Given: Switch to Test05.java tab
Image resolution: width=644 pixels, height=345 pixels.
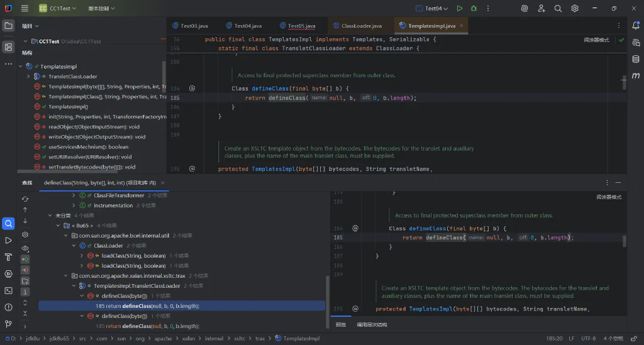Looking at the screenshot, I should tap(297, 25).
